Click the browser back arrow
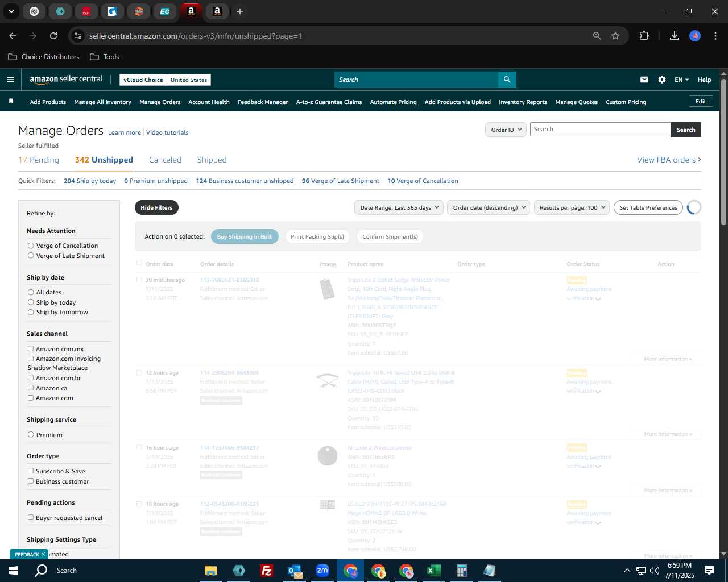Image resolution: width=728 pixels, height=582 pixels. [x=13, y=36]
